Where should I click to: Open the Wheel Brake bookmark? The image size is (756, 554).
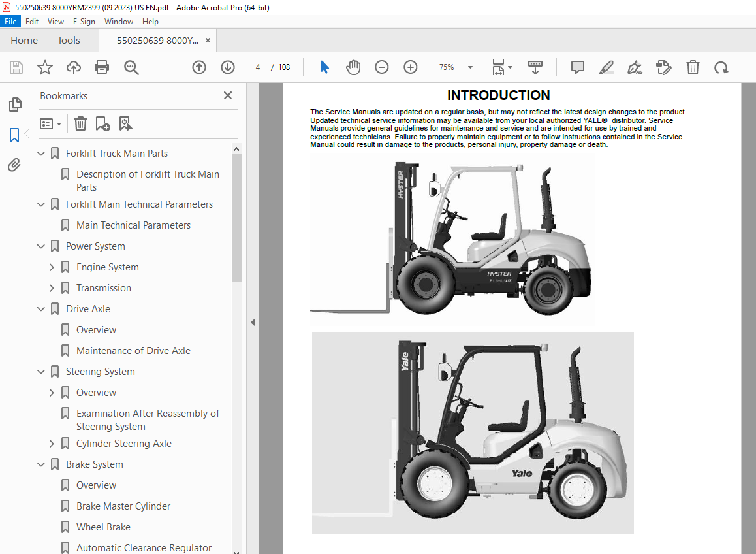pos(103,527)
